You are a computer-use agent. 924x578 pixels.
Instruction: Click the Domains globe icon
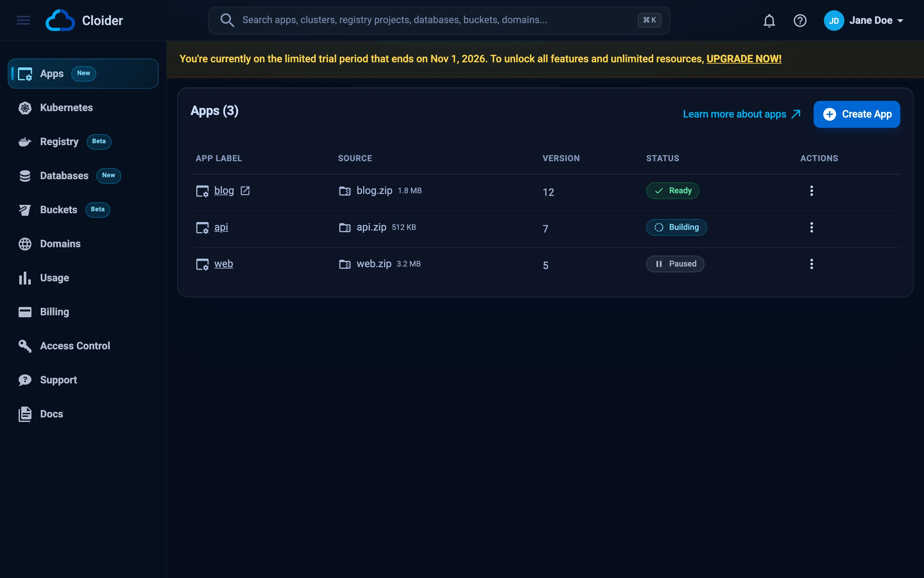25,244
